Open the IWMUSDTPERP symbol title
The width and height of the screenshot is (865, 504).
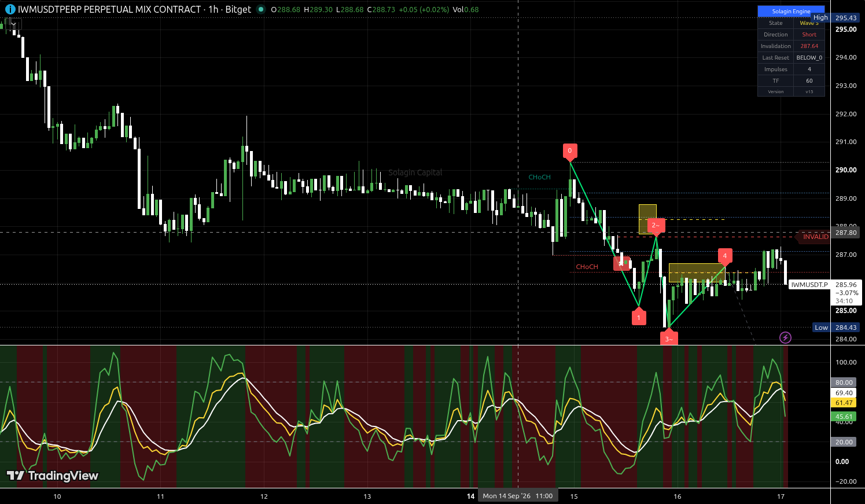pos(109,9)
